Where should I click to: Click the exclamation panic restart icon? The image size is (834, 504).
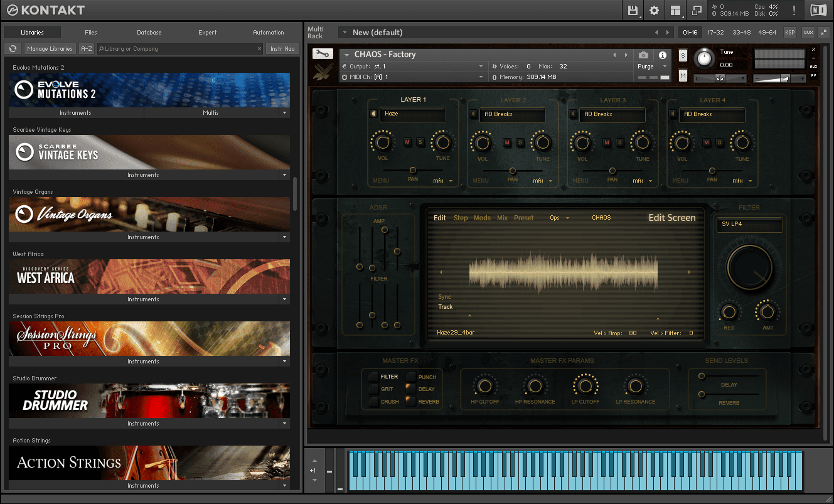tap(794, 10)
